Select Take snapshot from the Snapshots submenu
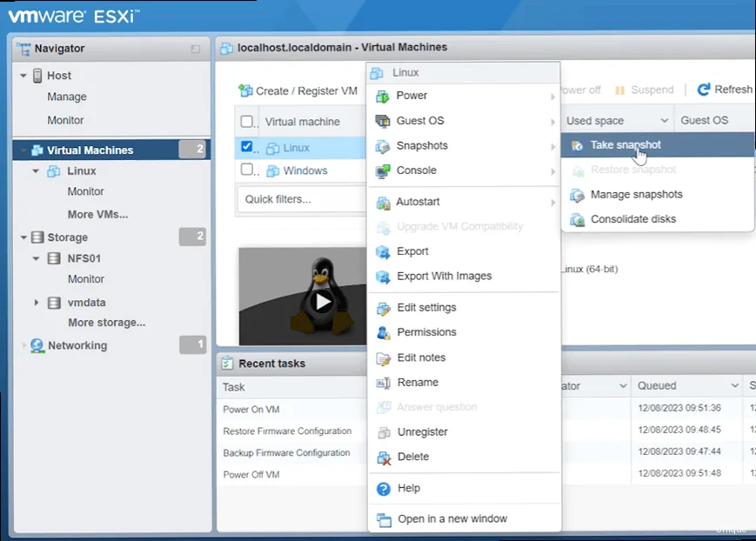 point(626,144)
